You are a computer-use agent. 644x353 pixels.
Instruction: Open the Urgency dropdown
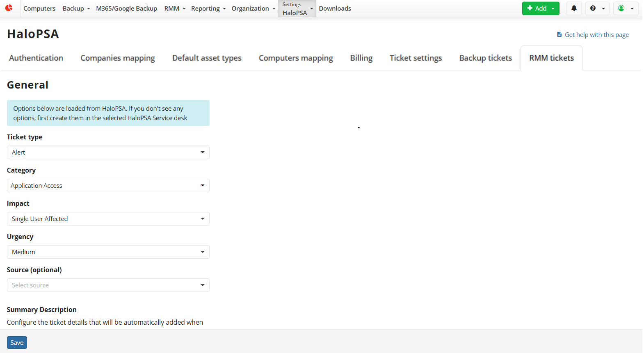coord(108,252)
